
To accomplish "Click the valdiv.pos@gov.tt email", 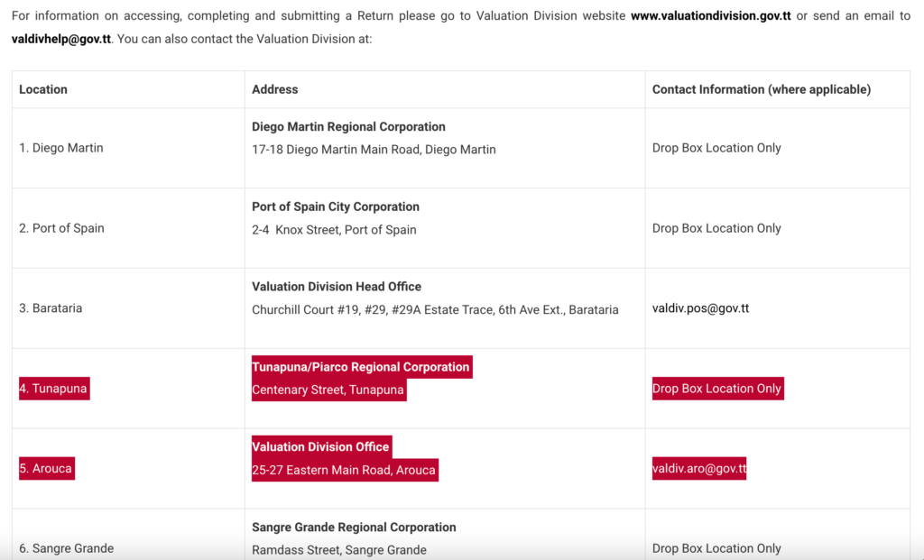I will point(700,308).
